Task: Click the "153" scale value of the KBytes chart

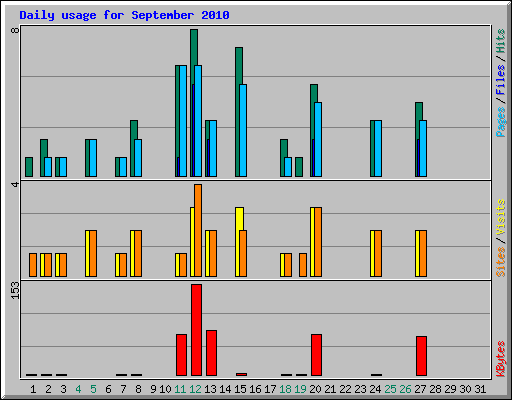Action: point(15,290)
